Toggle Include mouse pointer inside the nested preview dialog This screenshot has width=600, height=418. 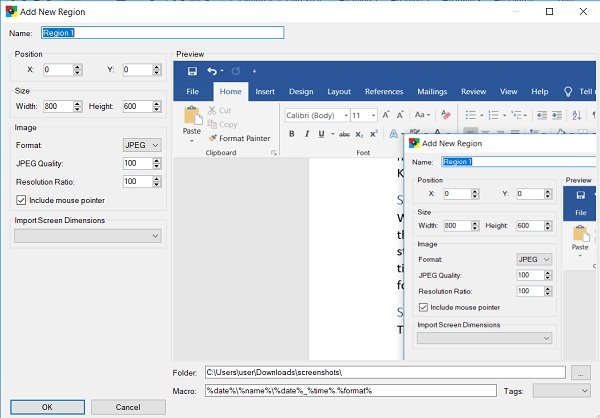[x=422, y=307]
